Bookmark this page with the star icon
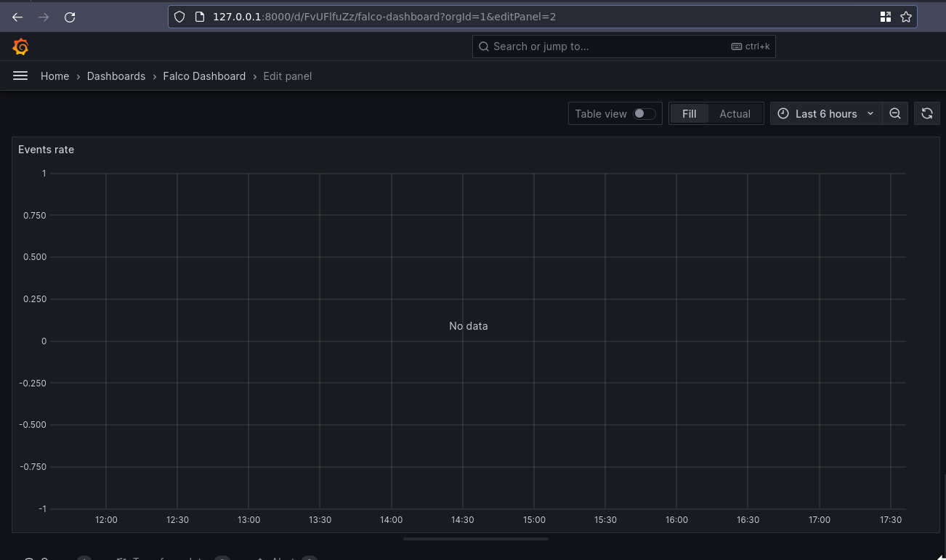Screen dimensions: 946x560 [905, 17]
